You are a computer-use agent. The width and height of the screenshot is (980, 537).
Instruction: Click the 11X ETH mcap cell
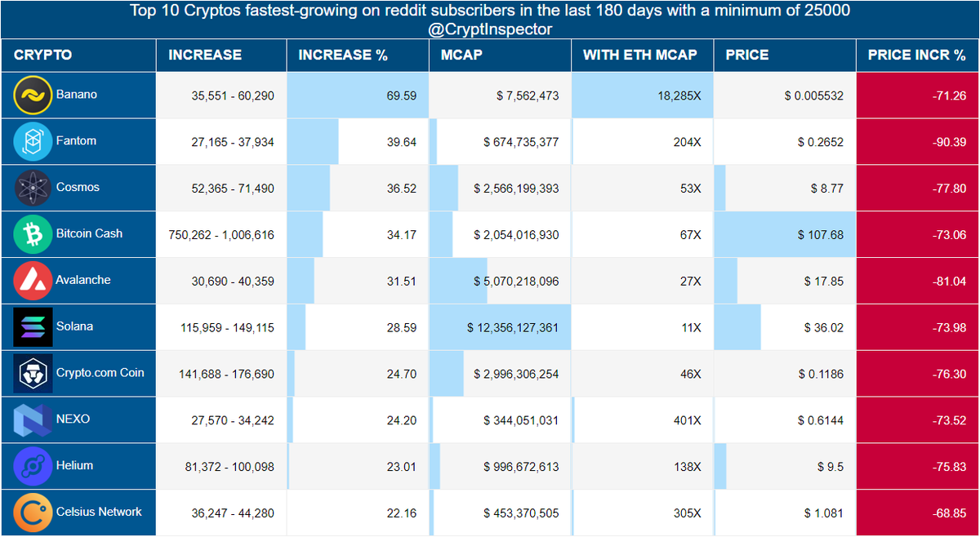[643, 328]
